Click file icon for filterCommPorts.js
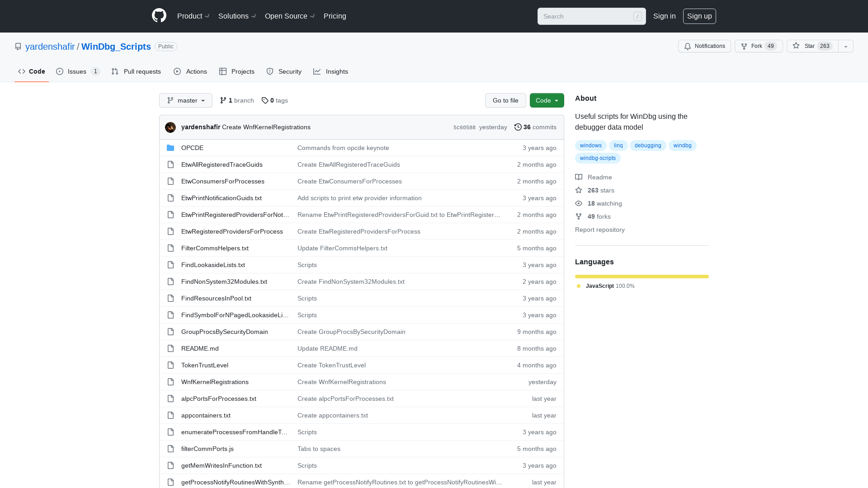 pos(170,449)
